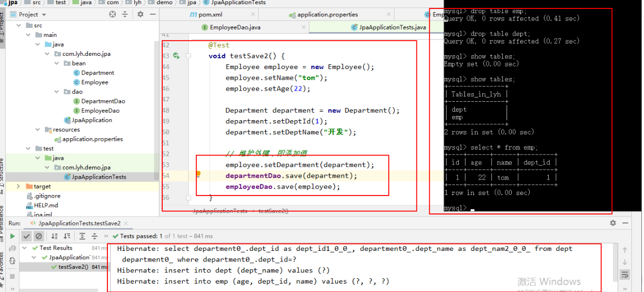Collapse the test folder
The image size is (644, 292).
pos(28,149)
